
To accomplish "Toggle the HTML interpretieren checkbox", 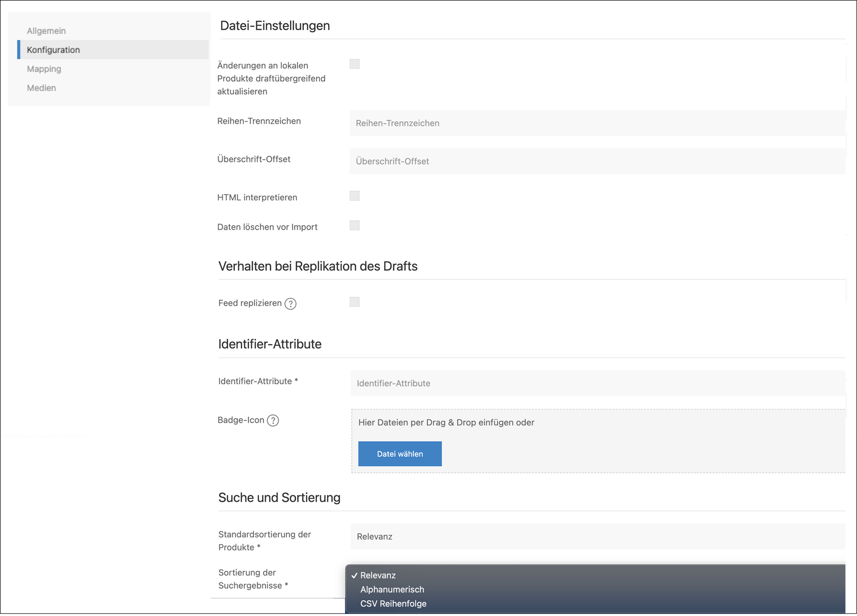I will (354, 196).
